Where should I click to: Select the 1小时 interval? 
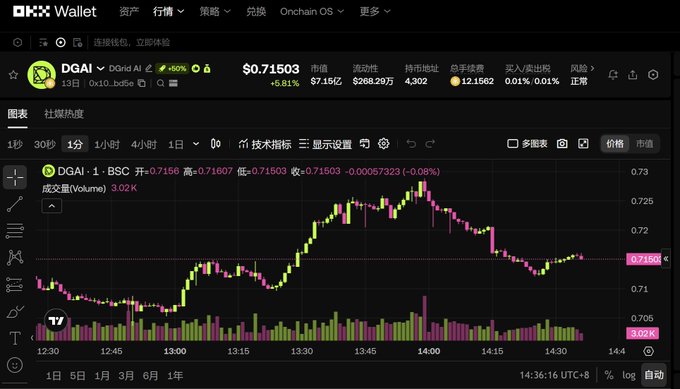point(107,144)
